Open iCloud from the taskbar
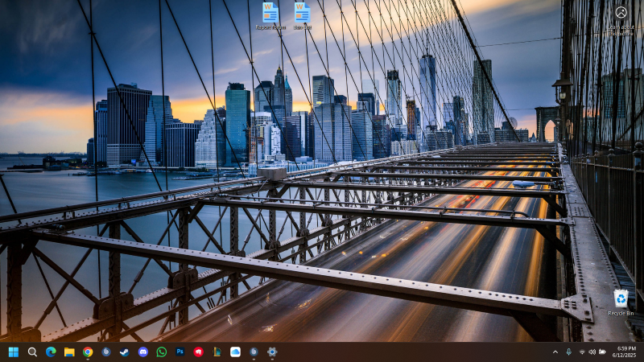The image size is (644, 362). point(235,352)
